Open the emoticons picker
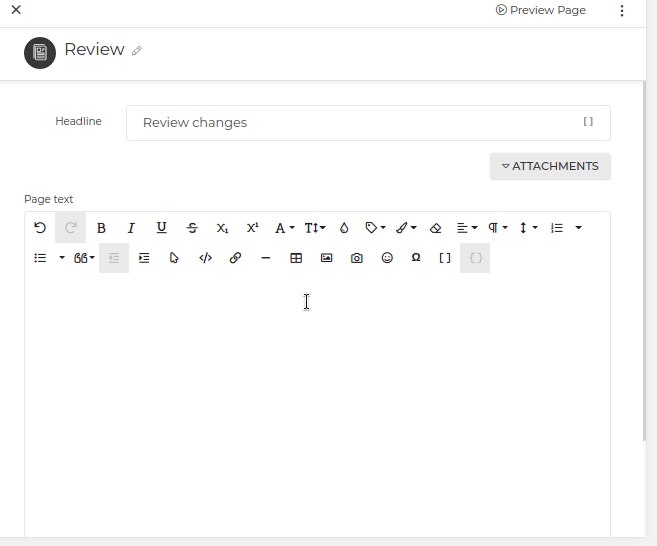657x546 pixels. (x=387, y=258)
